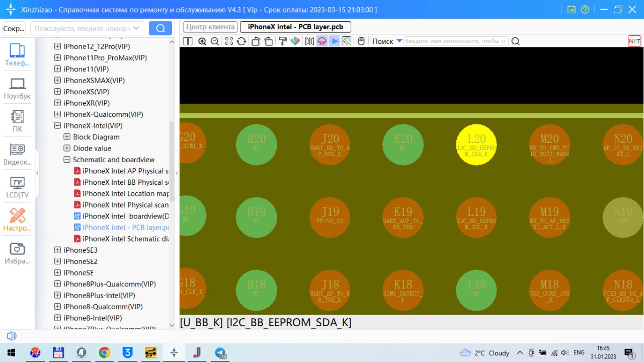Open iPhoneX Intel boardview file
This screenshot has height=362, width=644.
click(121, 216)
